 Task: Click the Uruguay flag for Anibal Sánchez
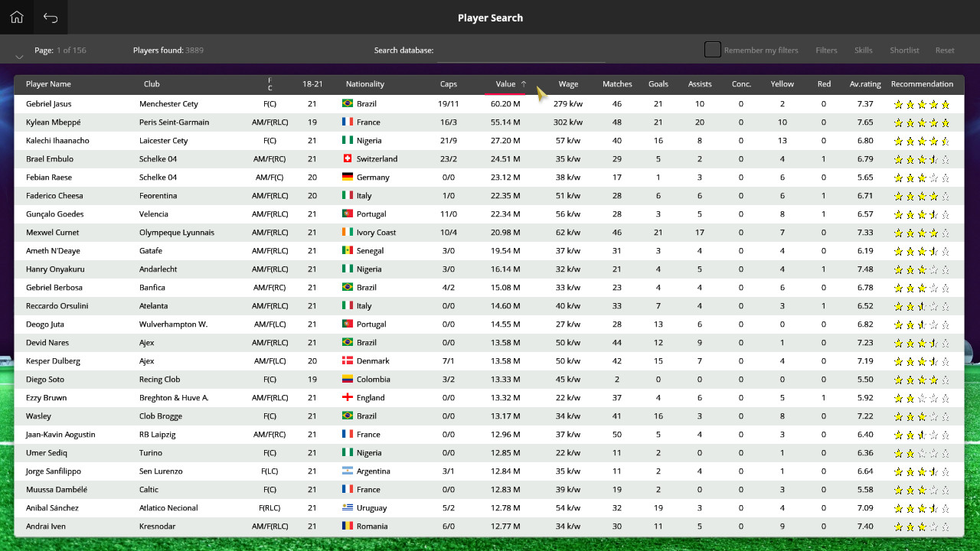tap(346, 507)
